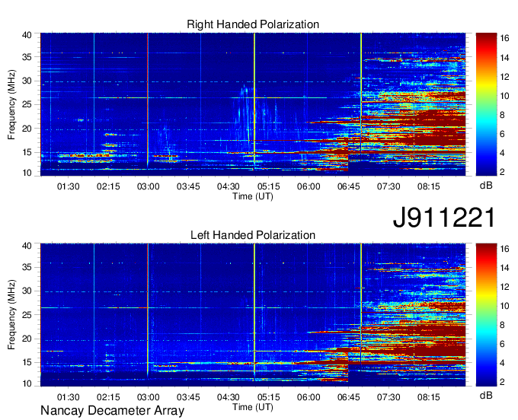Viewport: 518px width, 420px height.
Task: Click 08:15 time tick on Right Handed plot
Action: click(428, 186)
